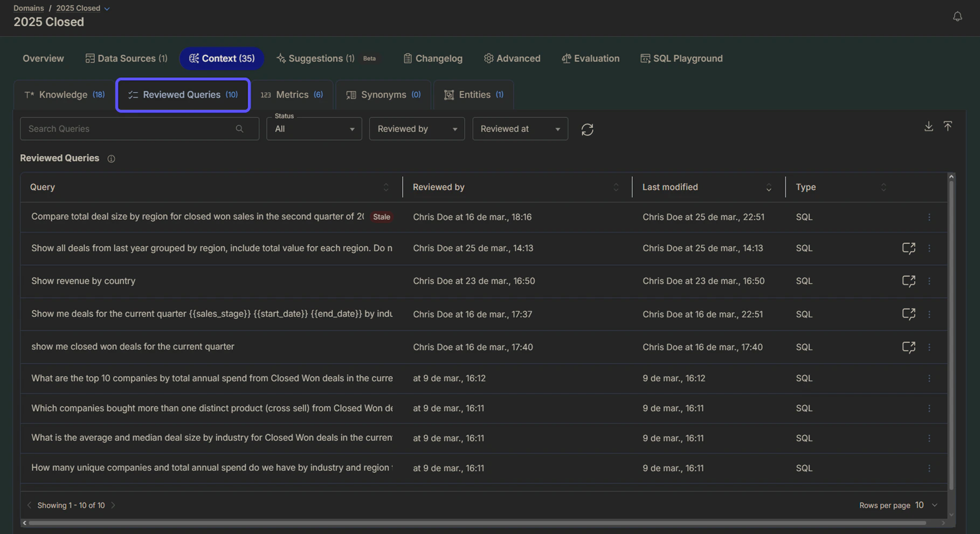Switch to the Data Sources tab
Viewport: 980px width, 534px height.
coord(126,58)
